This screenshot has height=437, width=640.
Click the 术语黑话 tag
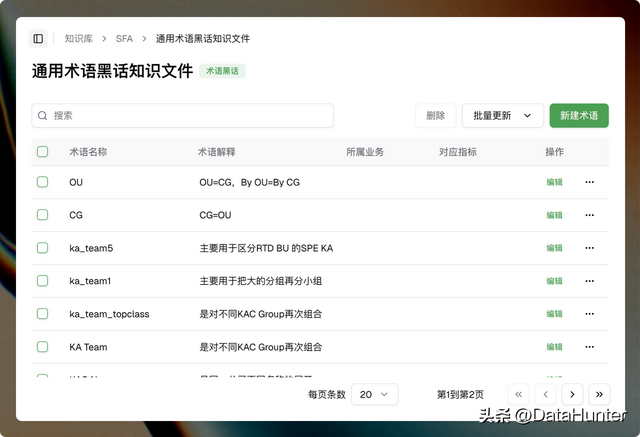[222, 71]
